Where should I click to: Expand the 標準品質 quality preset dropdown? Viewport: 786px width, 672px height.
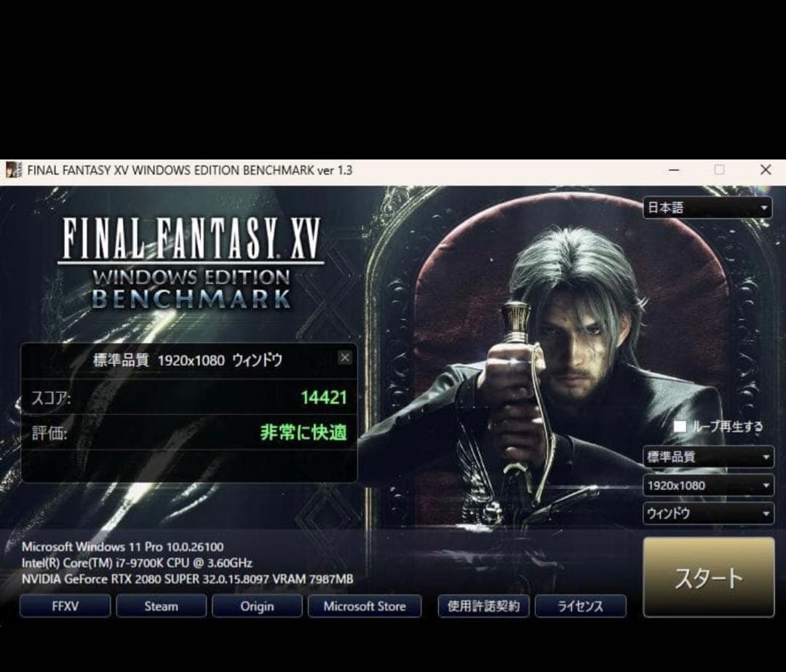pyautogui.click(x=707, y=457)
